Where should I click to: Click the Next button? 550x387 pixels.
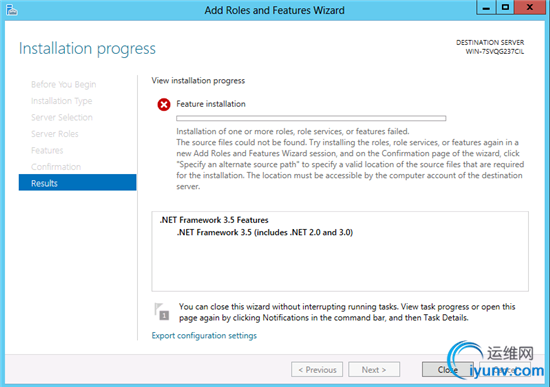[374, 369]
